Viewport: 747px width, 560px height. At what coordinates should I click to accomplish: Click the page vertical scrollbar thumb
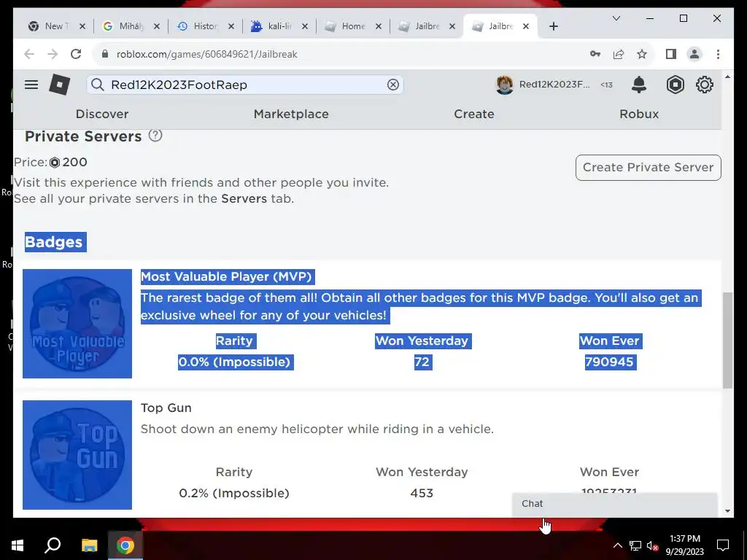[727, 341]
